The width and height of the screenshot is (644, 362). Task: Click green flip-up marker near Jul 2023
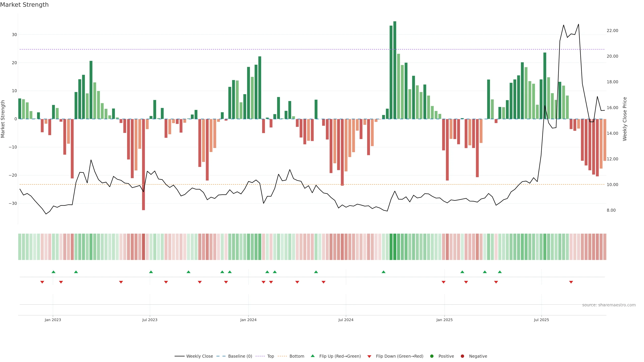pyautogui.click(x=151, y=272)
